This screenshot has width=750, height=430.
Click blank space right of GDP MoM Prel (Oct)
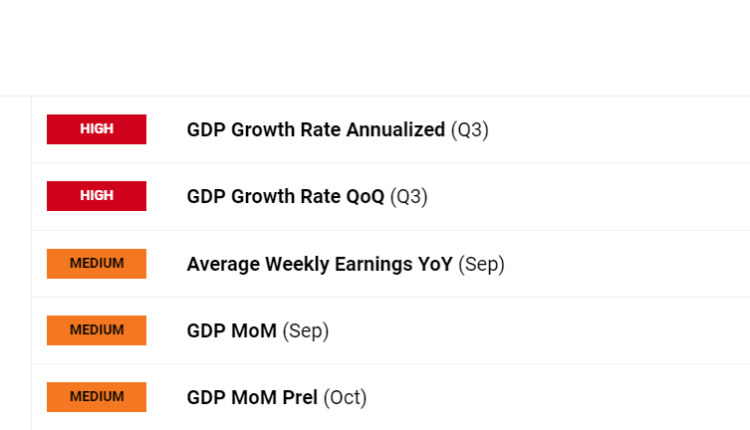click(560, 398)
